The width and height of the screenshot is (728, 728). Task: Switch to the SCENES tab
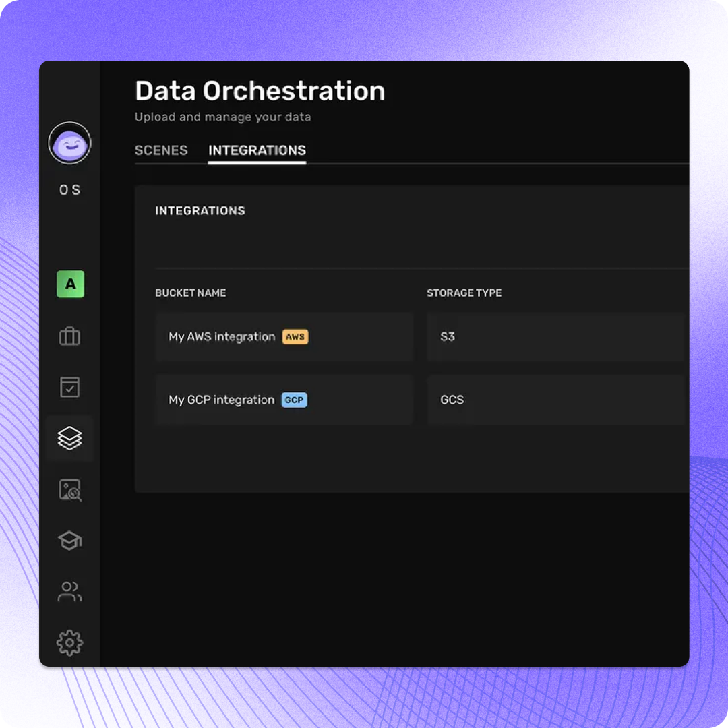(x=161, y=150)
